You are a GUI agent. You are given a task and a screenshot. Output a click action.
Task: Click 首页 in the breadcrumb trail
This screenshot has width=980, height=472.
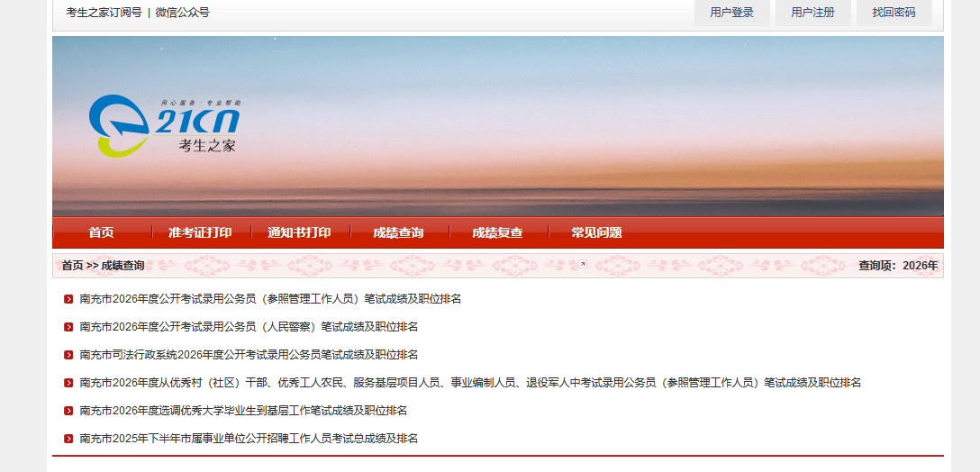point(72,266)
